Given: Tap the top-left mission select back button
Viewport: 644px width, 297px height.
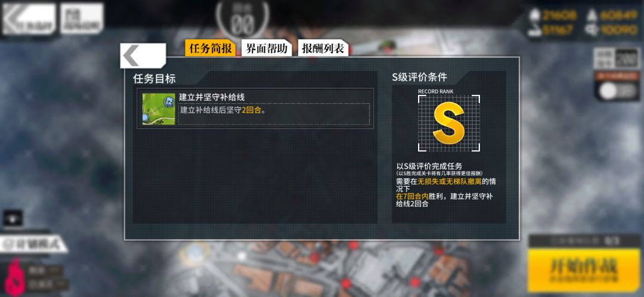Looking at the screenshot, I should coord(29,19).
